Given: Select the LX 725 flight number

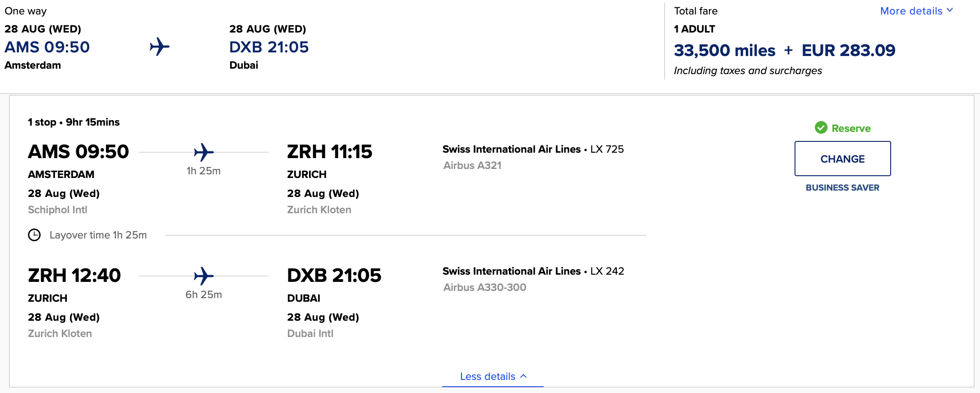Looking at the screenshot, I should [607, 149].
